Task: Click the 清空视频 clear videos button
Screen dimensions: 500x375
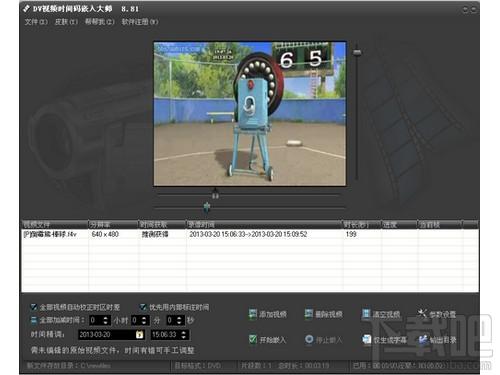Action: pos(381,314)
